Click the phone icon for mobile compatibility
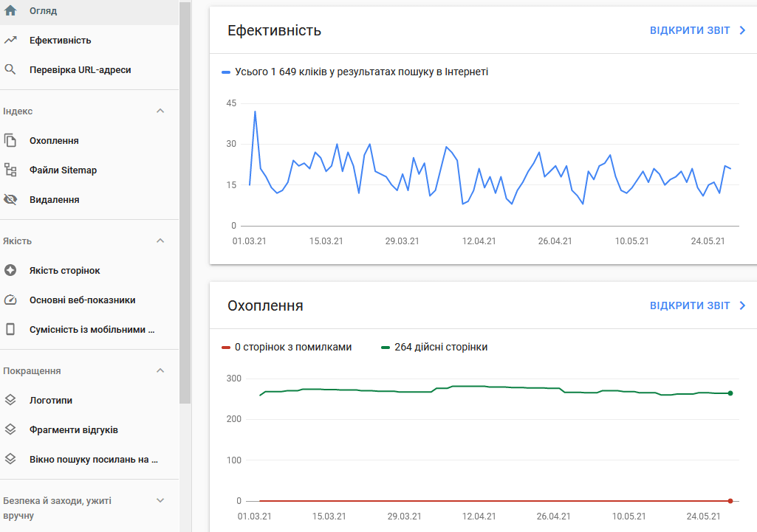The image size is (757, 532). (x=10, y=330)
